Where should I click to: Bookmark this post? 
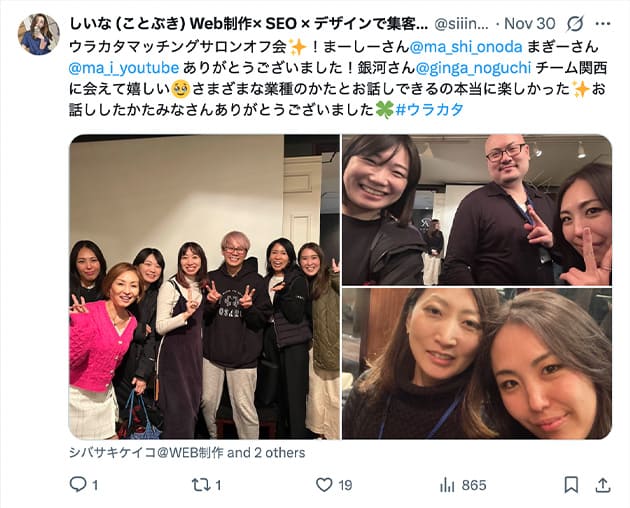(571, 485)
